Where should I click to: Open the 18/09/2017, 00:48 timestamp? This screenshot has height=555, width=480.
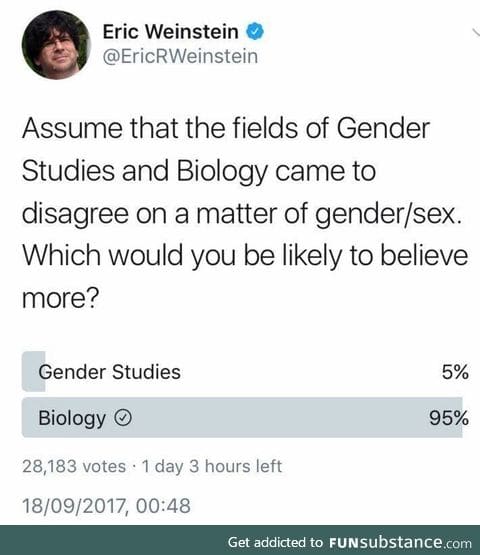point(106,505)
